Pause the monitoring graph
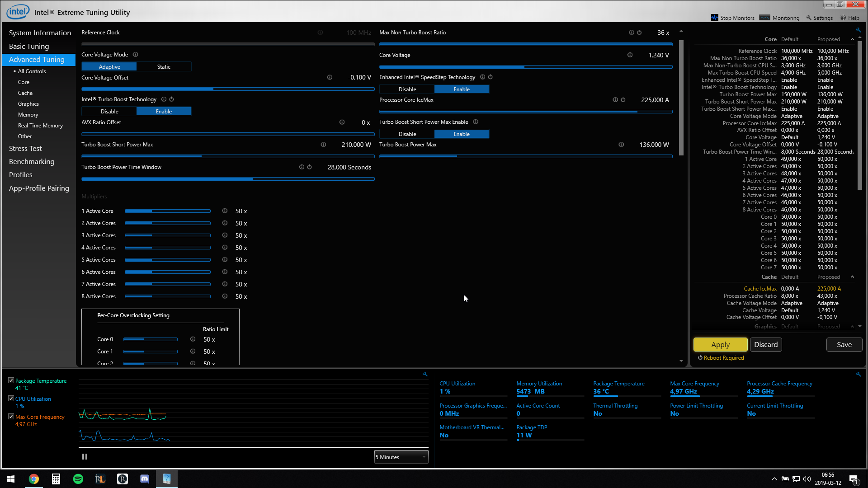The image size is (868, 488). coord(85,457)
